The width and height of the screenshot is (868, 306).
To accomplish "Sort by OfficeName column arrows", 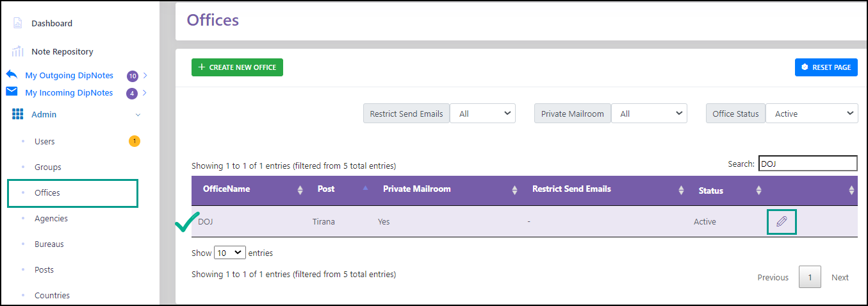I will click(x=300, y=190).
